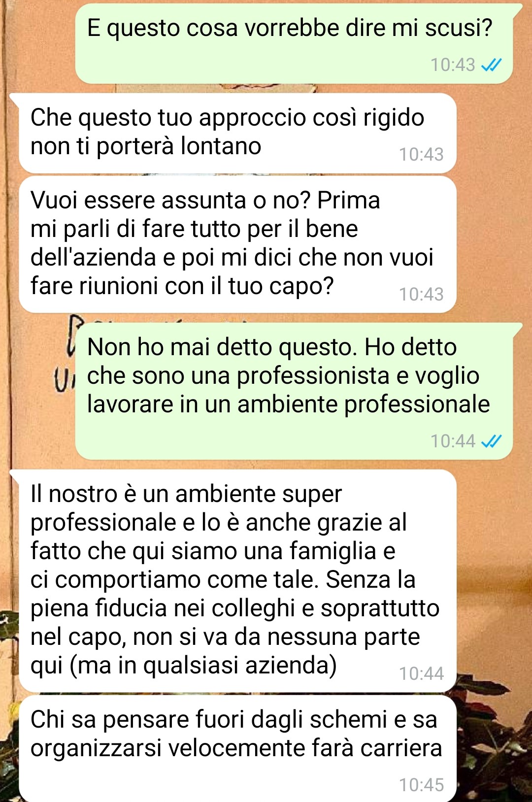
Task: Select the message 'Chi sa pensare fuori dagli schemi'
Action: (238, 748)
